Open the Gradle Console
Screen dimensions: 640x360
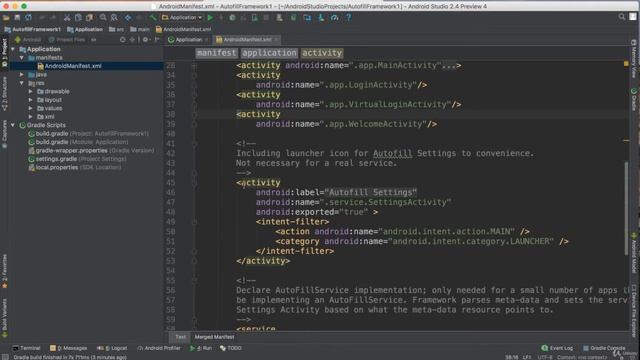pyautogui.click(x=604, y=348)
